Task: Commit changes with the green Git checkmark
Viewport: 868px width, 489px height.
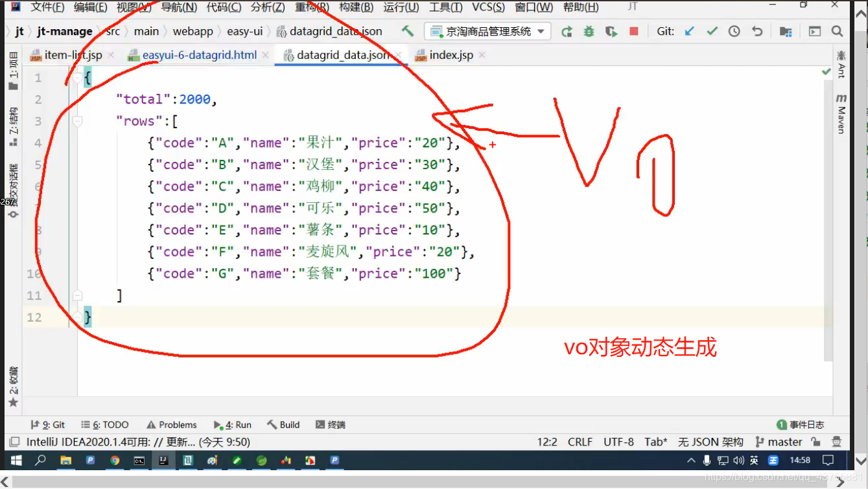Action: [x=712, y=31]
